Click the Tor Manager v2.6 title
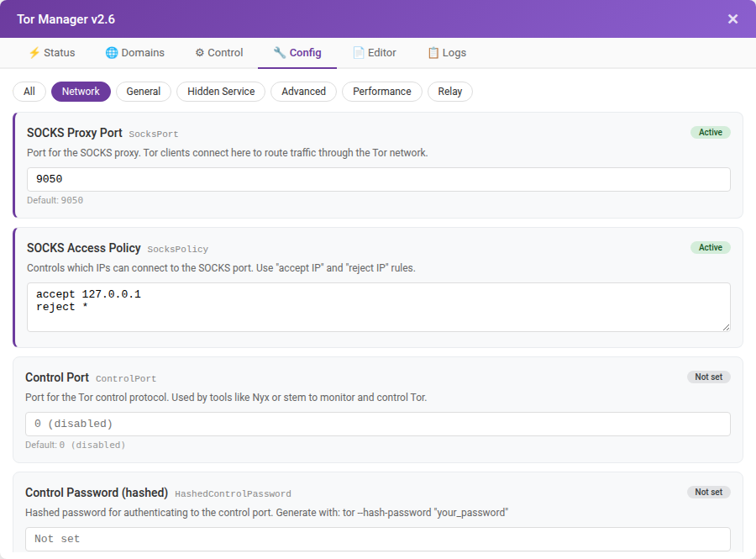This screenshot has width=756, height=559. [x=66, y=19]
